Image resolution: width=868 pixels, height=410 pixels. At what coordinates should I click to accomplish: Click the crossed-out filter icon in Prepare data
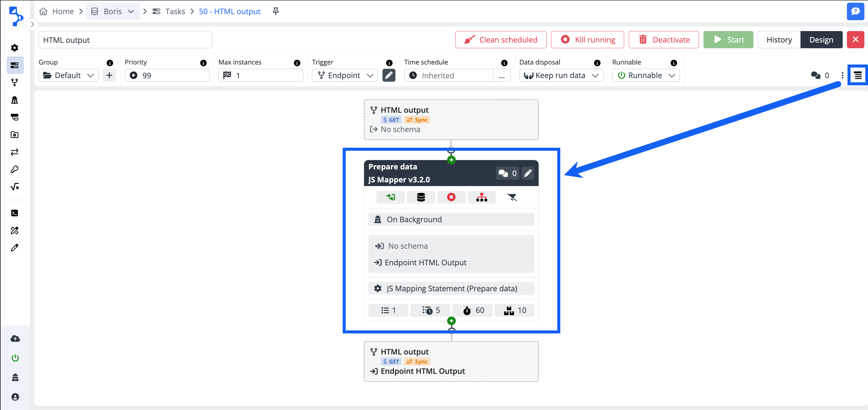pyautogui.click(x=511, y=197)
